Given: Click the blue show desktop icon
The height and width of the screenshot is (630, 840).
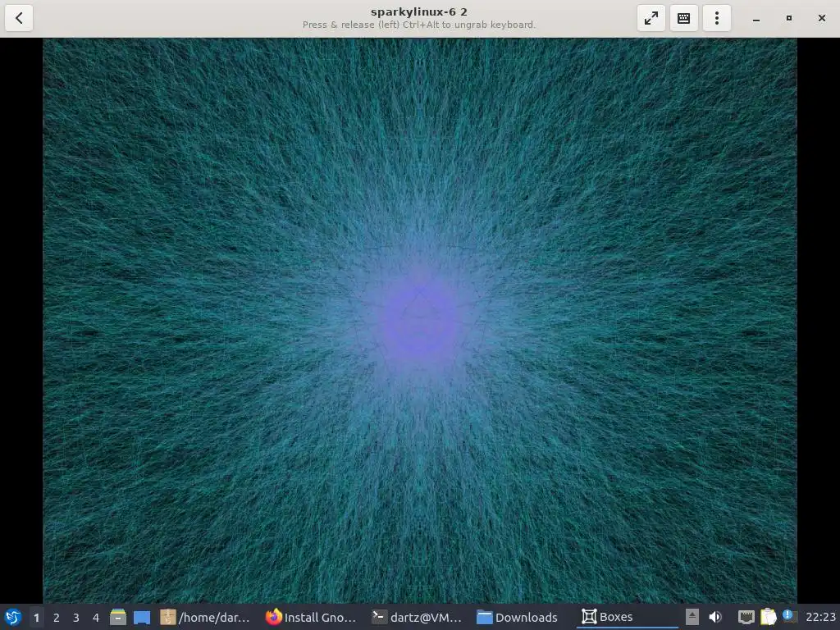Looking at the screenshot, I should (x=142, y=618).
